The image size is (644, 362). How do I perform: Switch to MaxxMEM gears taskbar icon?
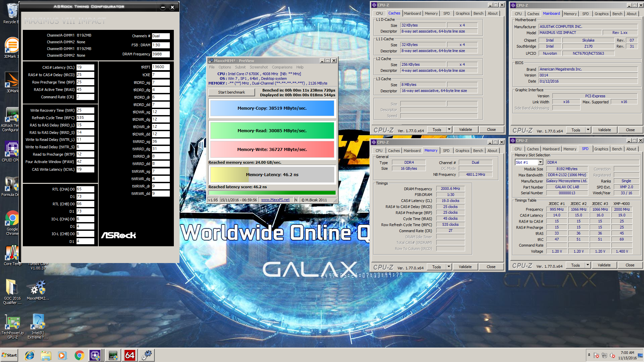coord(146,355)
